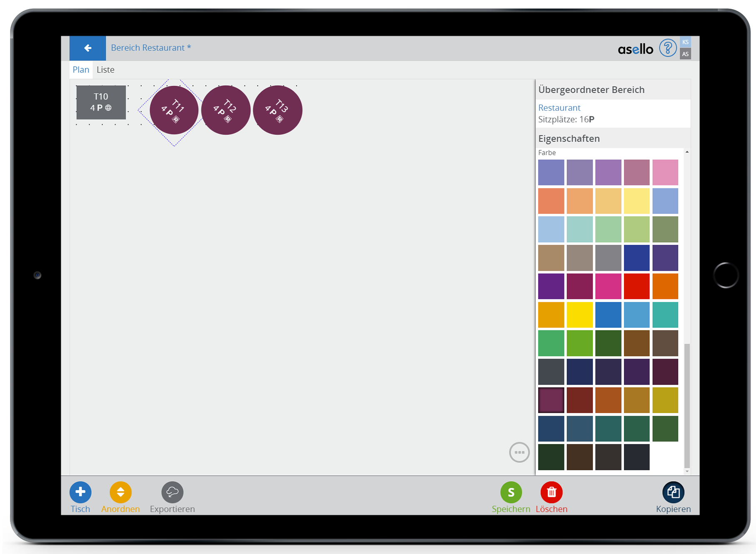Delete selection with the Löschen trash icon
756x554 pixels.
point(551,492)
